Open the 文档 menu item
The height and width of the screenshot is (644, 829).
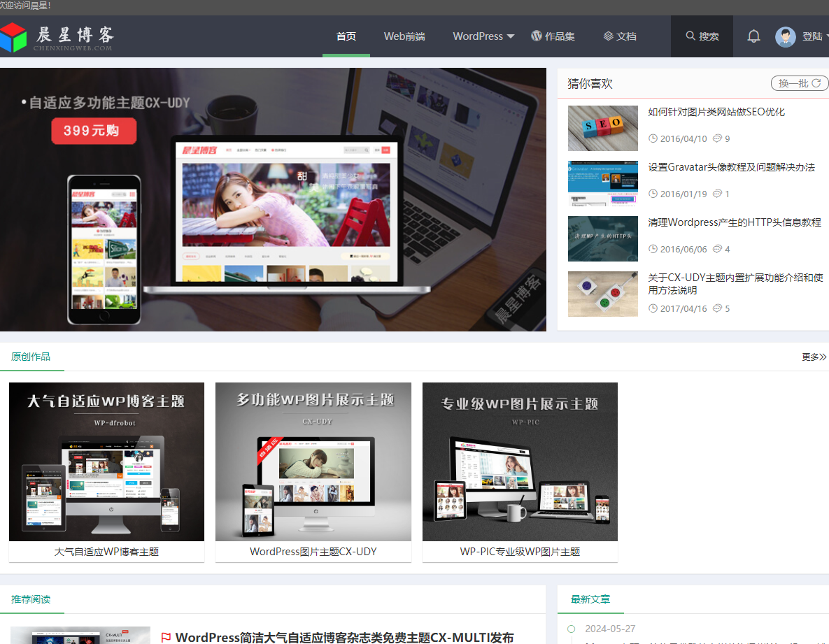click(620, 36)
